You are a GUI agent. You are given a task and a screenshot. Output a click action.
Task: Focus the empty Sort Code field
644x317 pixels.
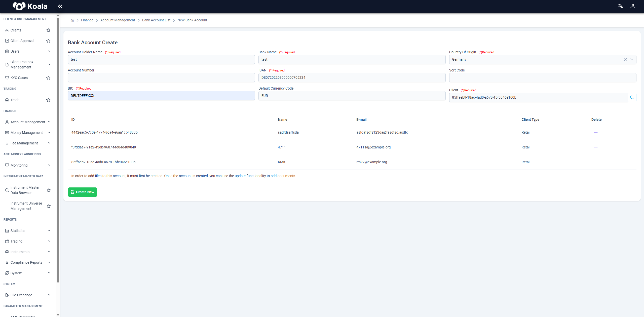coord(543,77)
